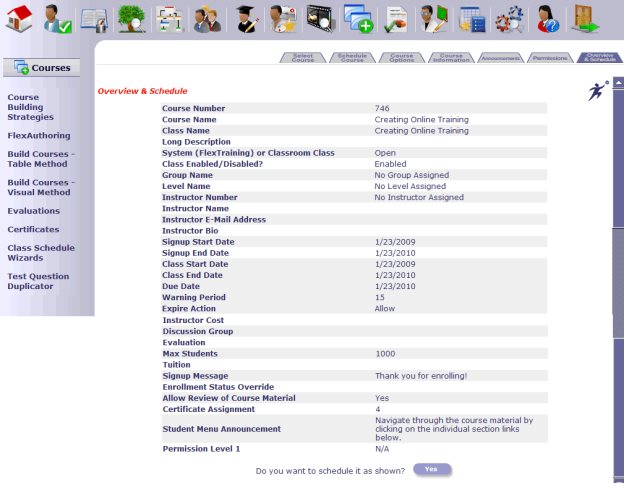The image size is (624, 484).
Task: Click the Permission Level 1 label
Action: (201, 449)
